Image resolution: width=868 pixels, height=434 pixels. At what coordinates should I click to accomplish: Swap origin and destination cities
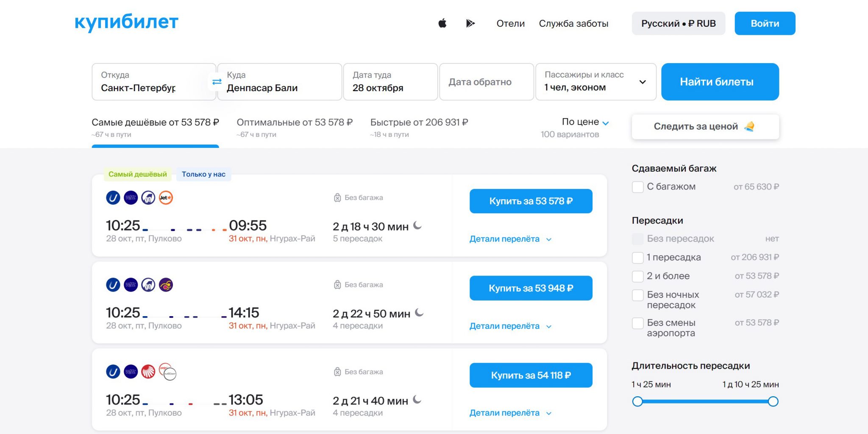217,82
